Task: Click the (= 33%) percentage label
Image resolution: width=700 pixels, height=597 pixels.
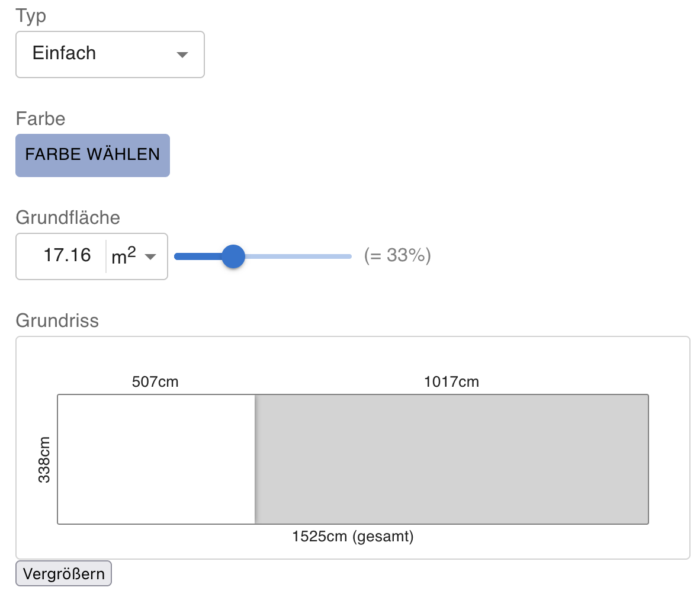Action: (397, 256)
